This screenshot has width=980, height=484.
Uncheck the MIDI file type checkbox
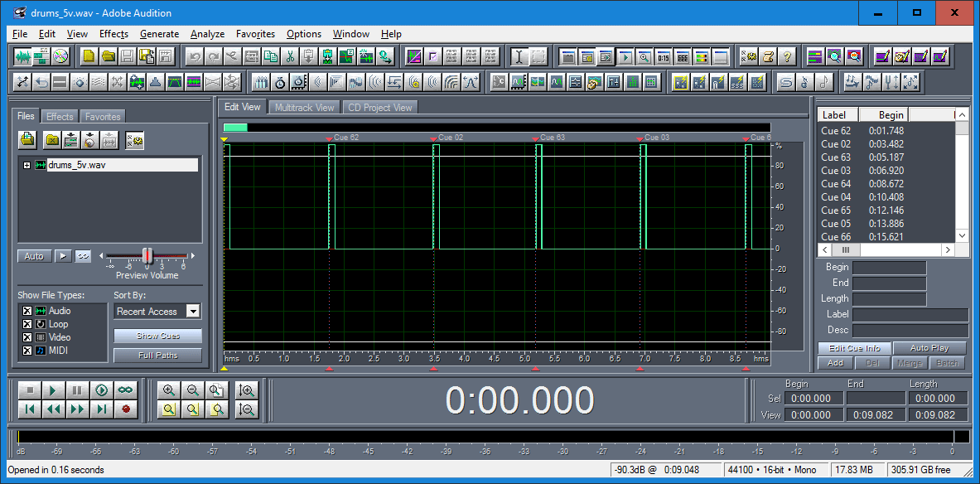tap(27, 351)
